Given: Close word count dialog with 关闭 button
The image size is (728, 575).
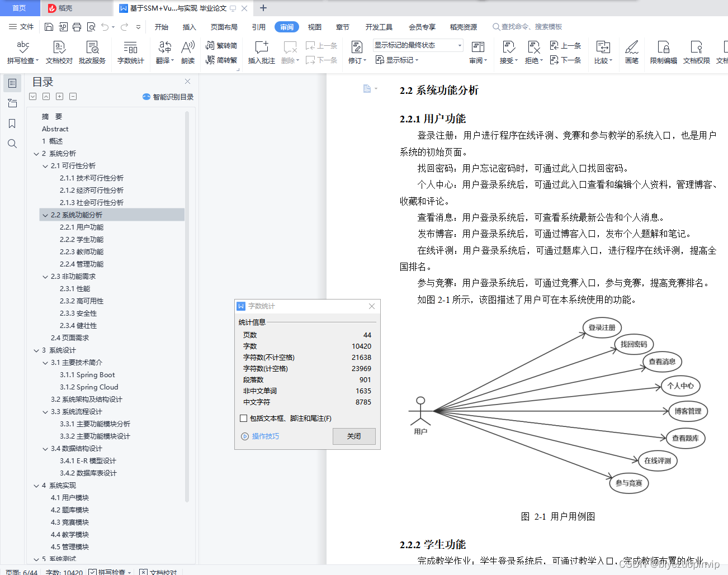Looking at the screenshot, I should [x=354, y=436].
